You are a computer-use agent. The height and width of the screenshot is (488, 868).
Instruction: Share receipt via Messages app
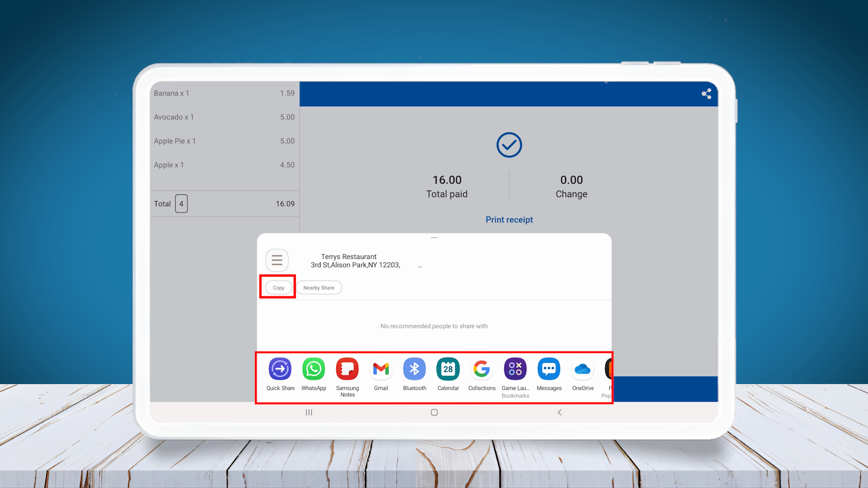point(549,369)
